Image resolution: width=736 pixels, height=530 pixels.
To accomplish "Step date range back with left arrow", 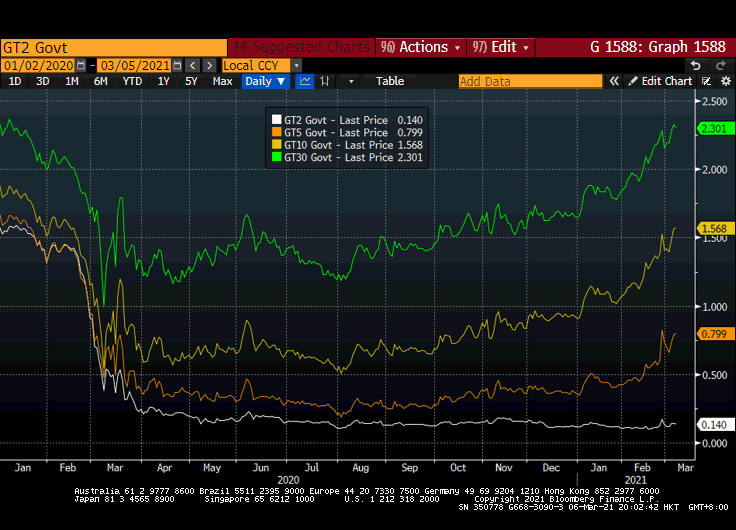I will [x=193, y=65].
